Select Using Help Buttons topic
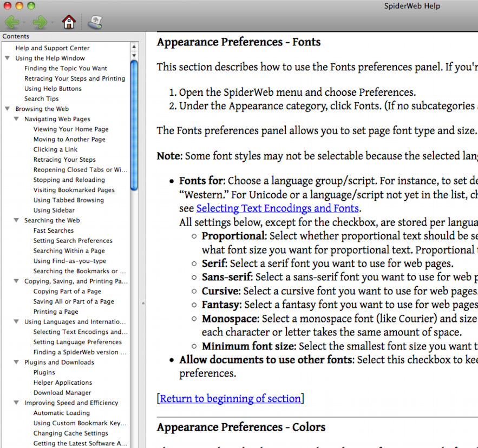Screen dimensions: 478x448 53,88
